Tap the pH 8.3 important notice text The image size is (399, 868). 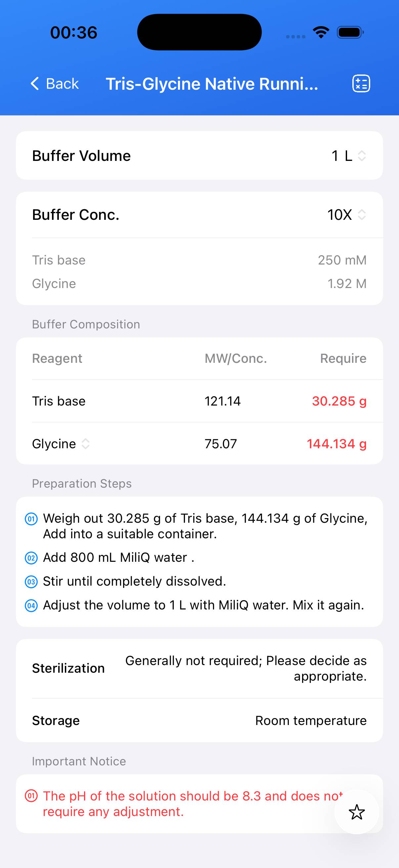(x=189, y=804)
